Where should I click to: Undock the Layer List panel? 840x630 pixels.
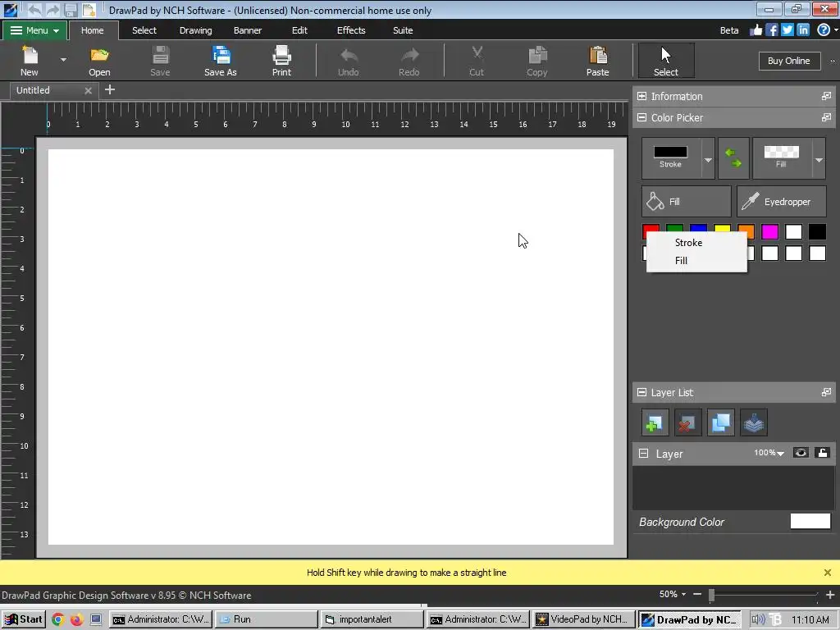click(826, 392)
